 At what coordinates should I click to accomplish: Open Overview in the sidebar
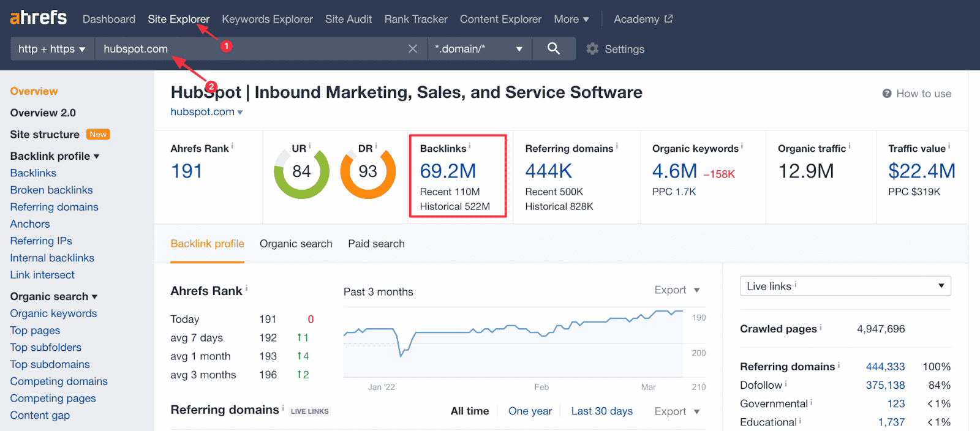click(x=34, y=91)
